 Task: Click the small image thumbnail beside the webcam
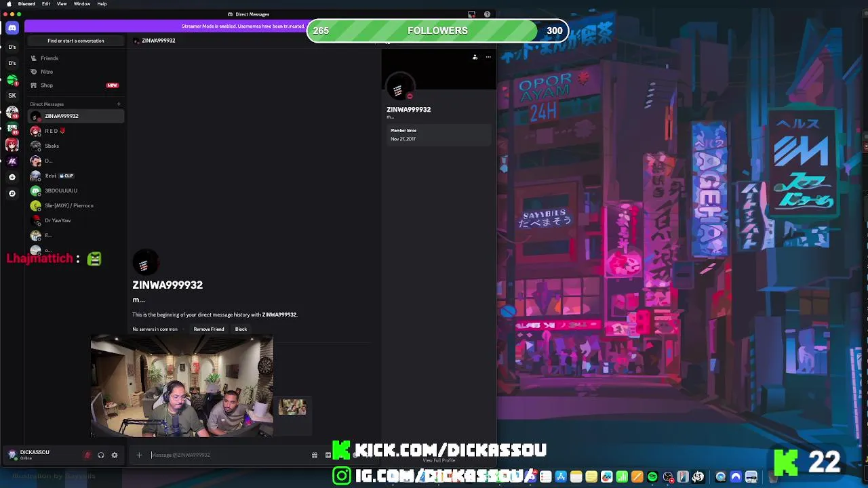[x=292, y=407]
